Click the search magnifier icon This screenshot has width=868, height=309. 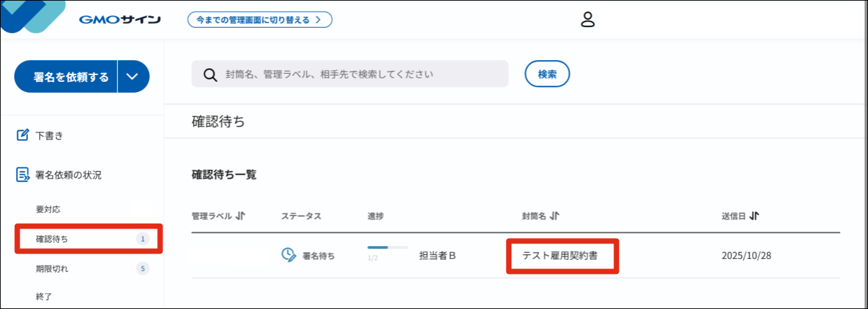(210, 74)
